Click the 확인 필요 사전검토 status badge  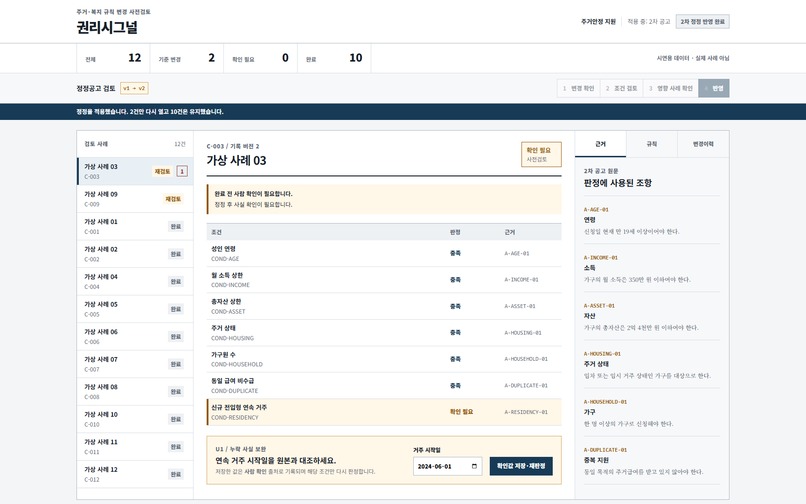tap(541, 154)
